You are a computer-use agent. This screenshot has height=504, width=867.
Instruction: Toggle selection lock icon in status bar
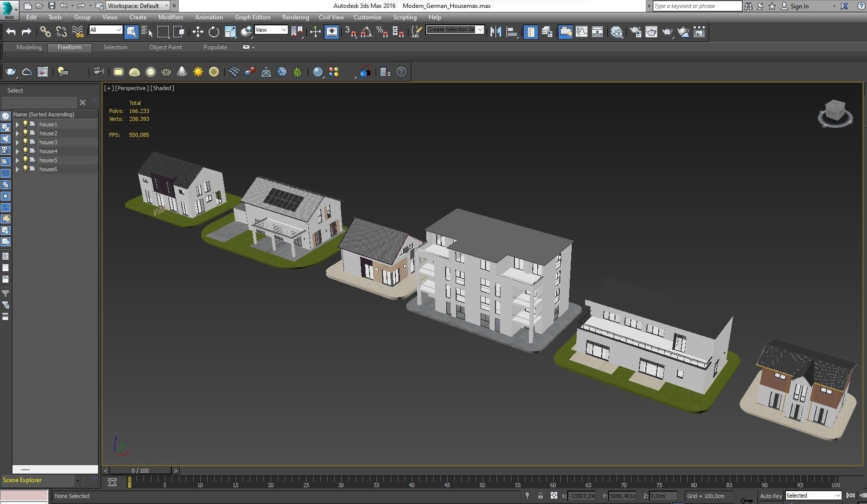click(x=540, y=496)
